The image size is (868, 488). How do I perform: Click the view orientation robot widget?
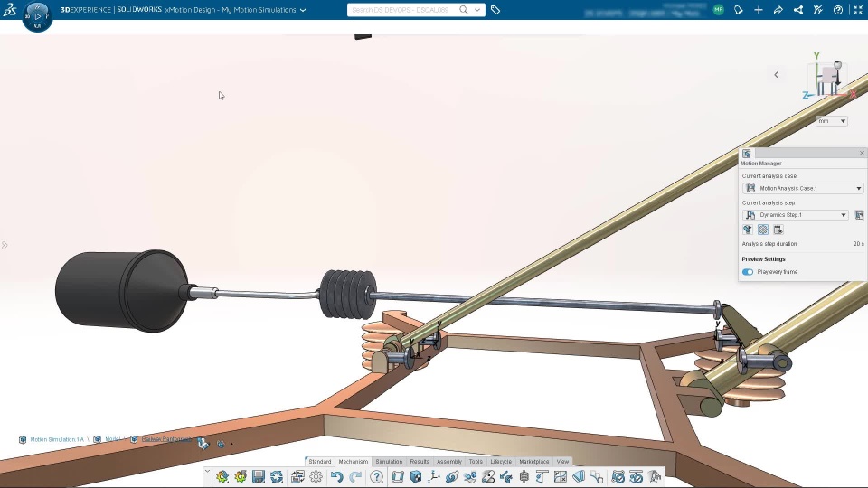(829, 80)
